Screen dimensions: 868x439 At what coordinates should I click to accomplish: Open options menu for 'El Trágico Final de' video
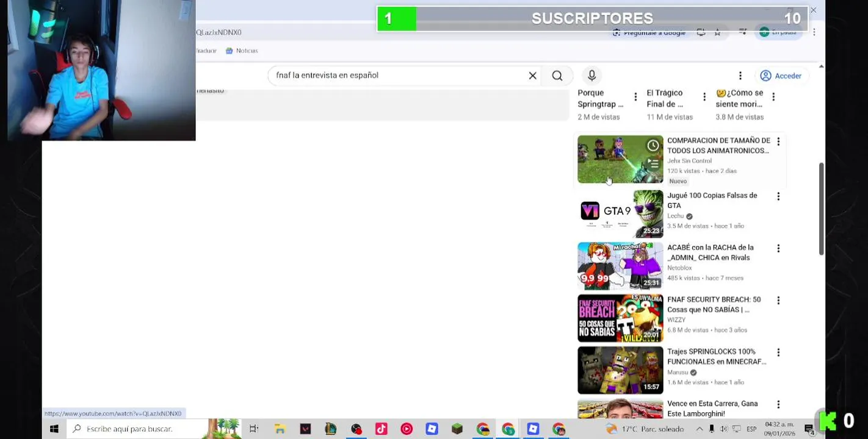tap(704, 96)
